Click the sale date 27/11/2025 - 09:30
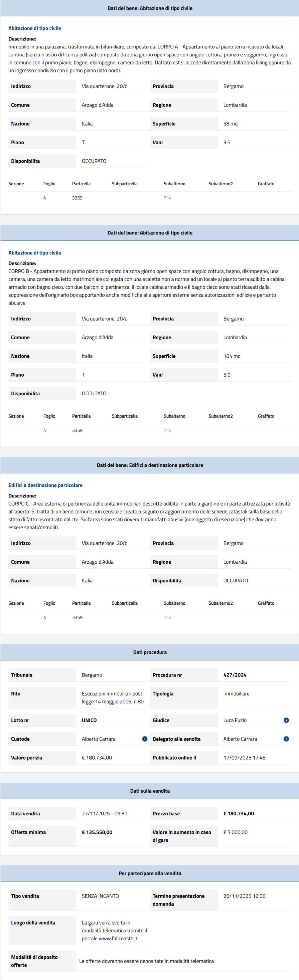299x980 pixels. coord(105,814)
